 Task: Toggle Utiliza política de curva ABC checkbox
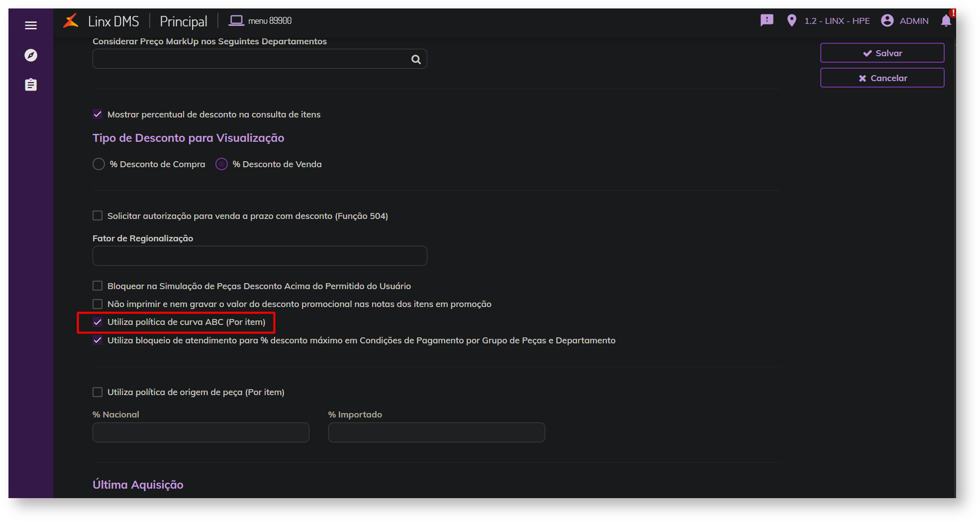coord(98,322)
